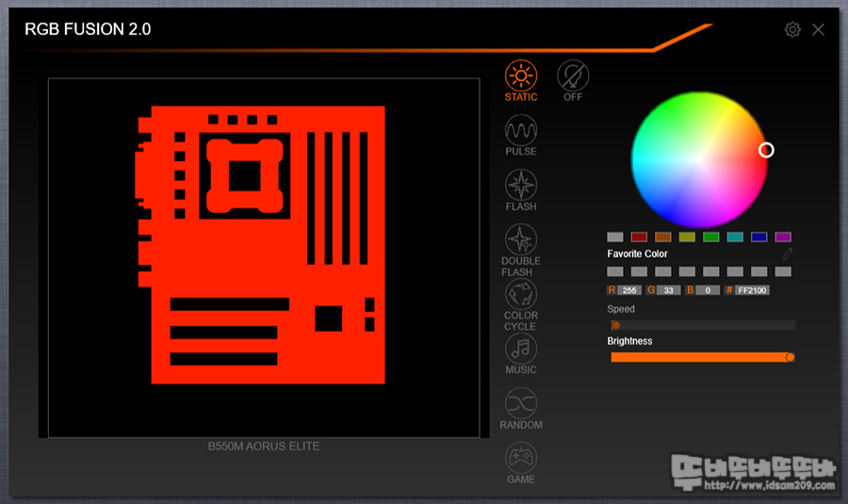Open settings with the gear icon

point(792,30)
